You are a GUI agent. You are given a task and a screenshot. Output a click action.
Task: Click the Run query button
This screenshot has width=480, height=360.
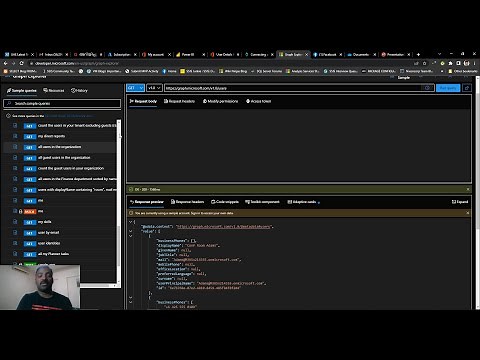click(x=448, y=88)
